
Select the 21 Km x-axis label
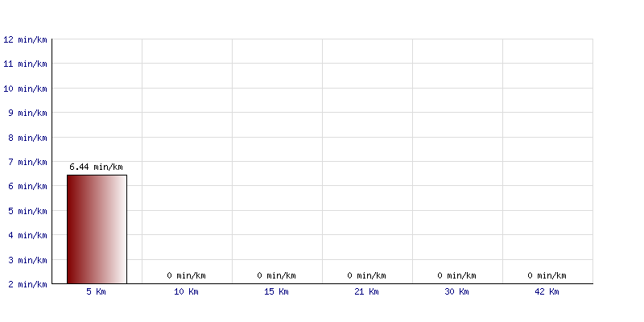pyautogui.click(x=366, y=291)
